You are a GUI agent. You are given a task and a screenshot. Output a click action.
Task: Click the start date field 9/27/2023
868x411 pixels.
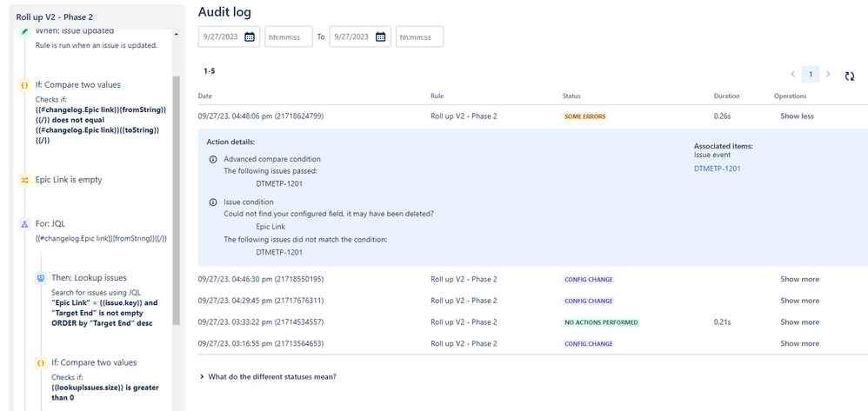229,37
